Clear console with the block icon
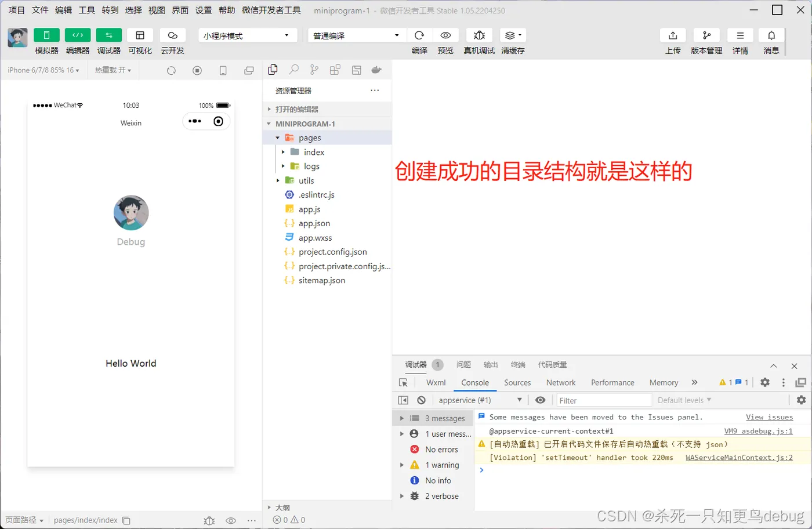The height and width of the screenshot is (529, 812). (x=422, y=400)
